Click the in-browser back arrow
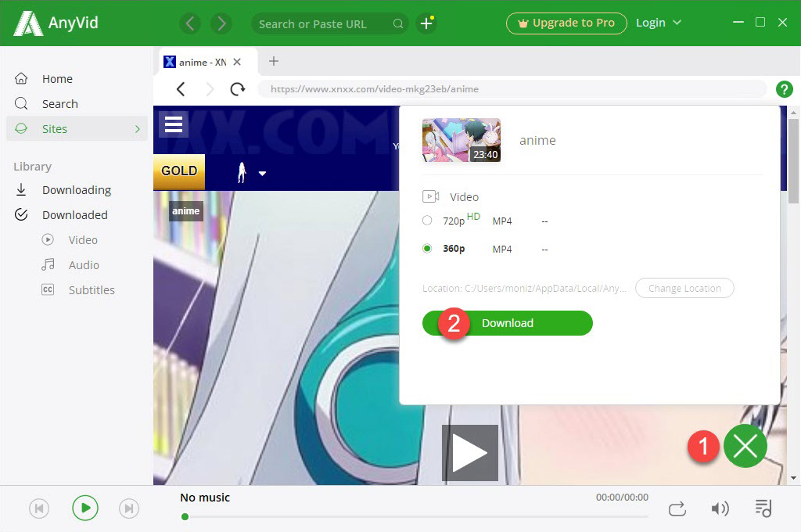The image size is (801, 532). 181,89
